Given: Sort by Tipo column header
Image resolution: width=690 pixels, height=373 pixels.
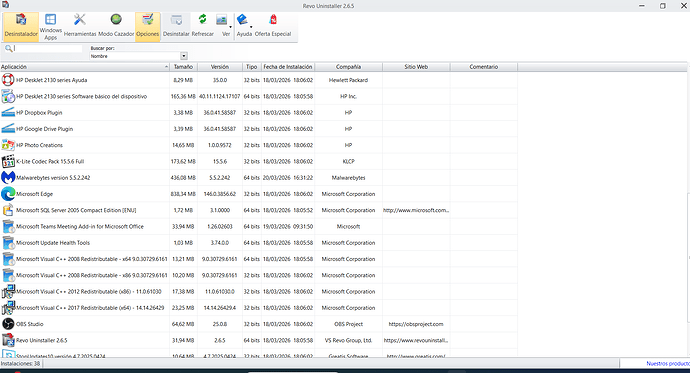Looking at the screenshot, I should [252, 67].
